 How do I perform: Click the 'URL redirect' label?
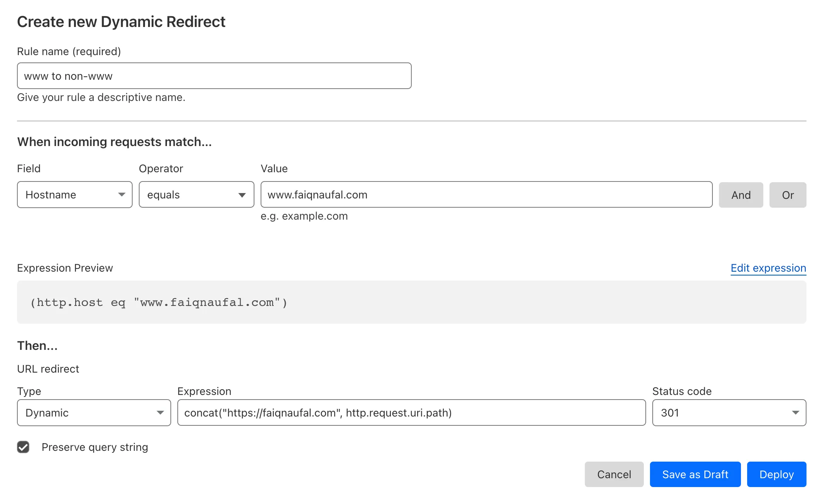(48, 369)
